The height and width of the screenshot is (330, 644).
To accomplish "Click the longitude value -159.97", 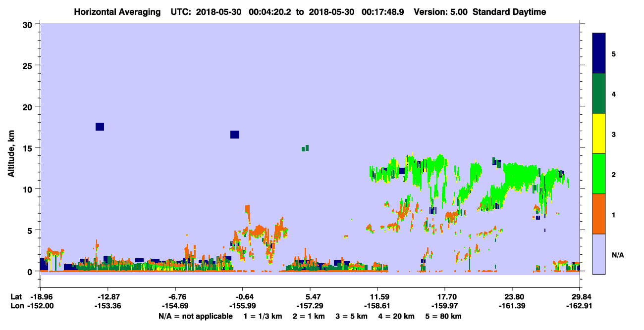I will point(445,306).
